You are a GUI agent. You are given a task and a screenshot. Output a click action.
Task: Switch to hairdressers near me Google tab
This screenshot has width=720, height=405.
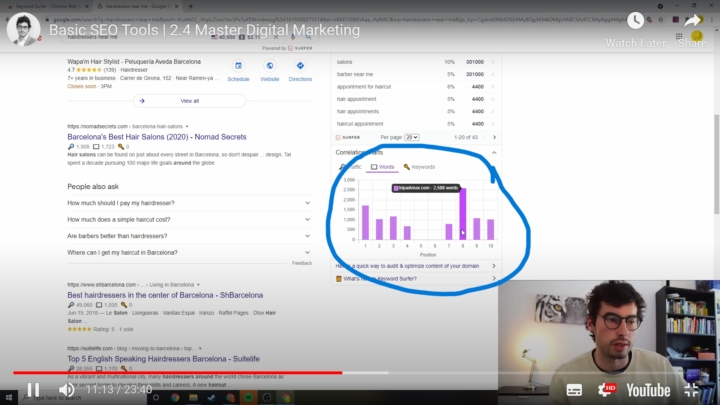(x=138, y=6)
